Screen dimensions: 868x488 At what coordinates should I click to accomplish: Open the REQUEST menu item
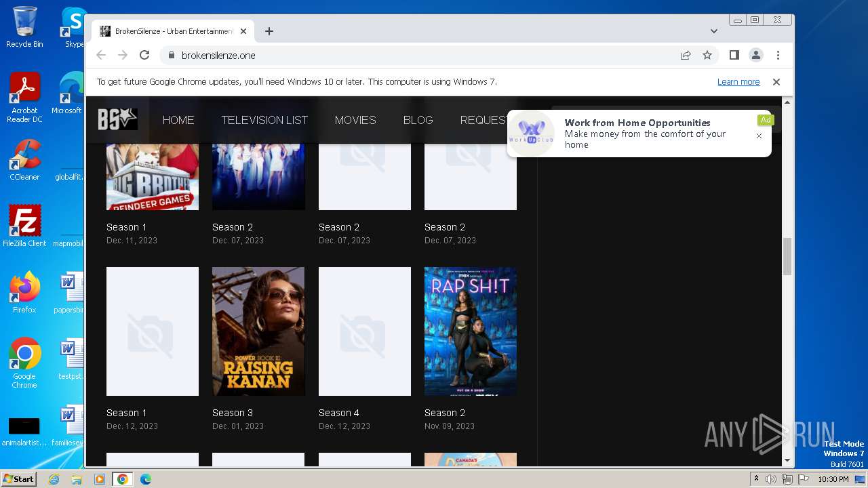pos(484,120)
